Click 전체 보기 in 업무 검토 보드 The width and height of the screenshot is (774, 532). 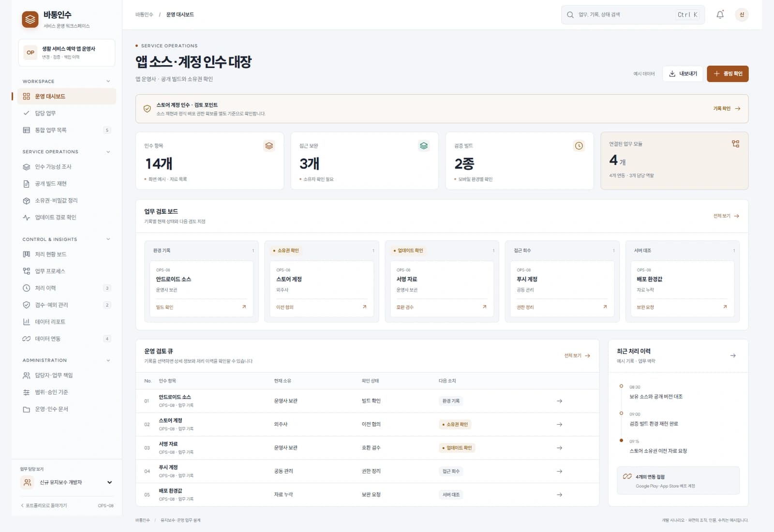point(726,216)
